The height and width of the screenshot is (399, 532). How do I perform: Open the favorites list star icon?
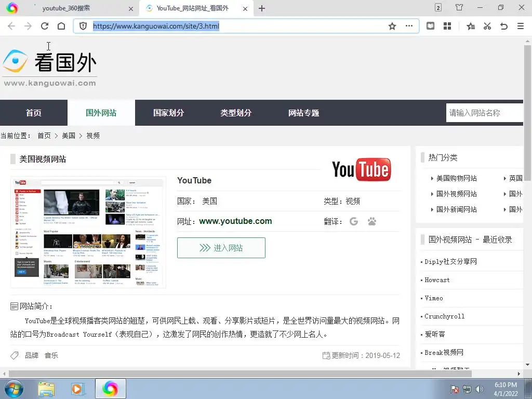471,26
